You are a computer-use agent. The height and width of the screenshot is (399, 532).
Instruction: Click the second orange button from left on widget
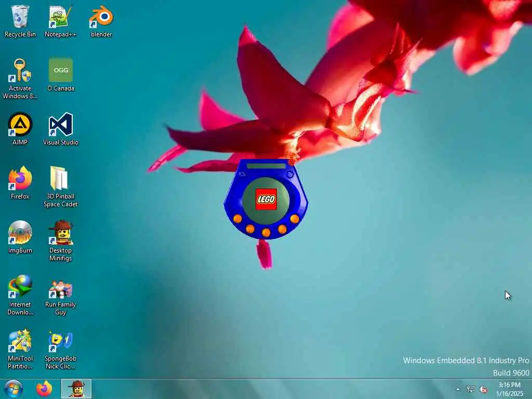point(250,229)
